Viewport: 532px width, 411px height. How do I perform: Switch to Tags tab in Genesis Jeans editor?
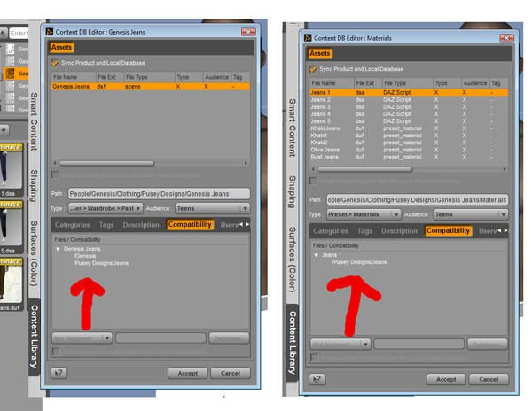pos(106,225)
